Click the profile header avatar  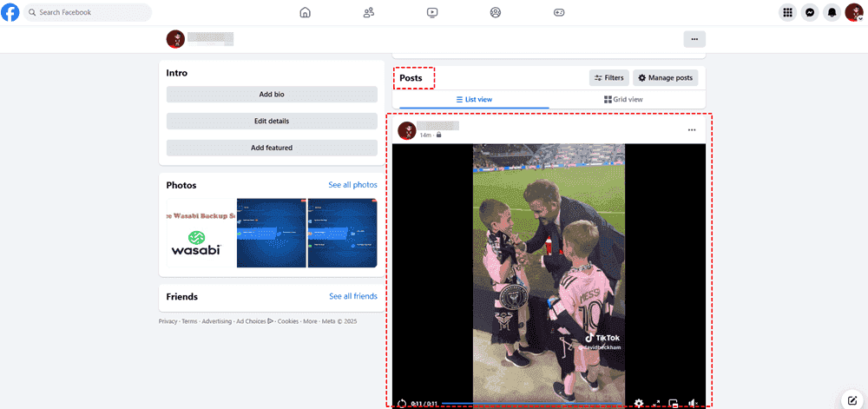pyautogui.click(x=175, y=39)
